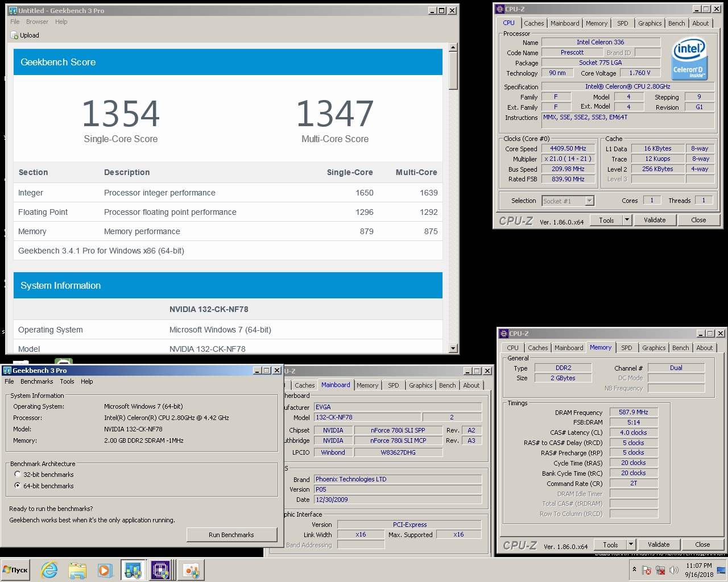Click the volume speaker tray icon
Viewport: 728px width, 582px height.
(674, 570)
